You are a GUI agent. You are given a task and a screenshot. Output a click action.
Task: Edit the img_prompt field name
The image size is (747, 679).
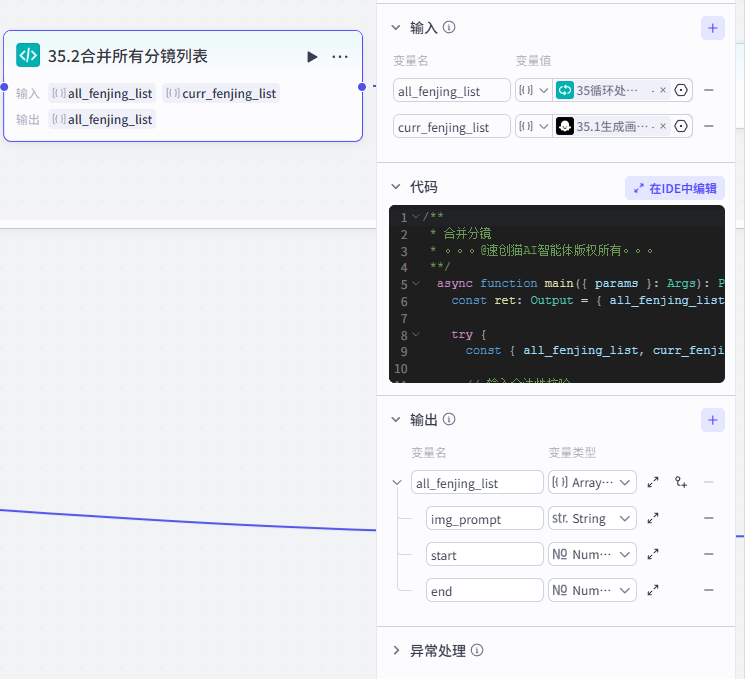coord(485,518)
